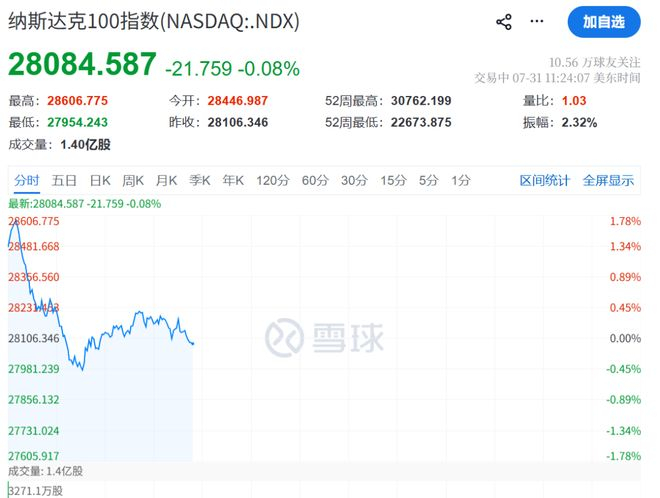Click the 量比 value 1.03
Image resolution: width=660 pixels, height=498 pixels.
coord(574,101)
